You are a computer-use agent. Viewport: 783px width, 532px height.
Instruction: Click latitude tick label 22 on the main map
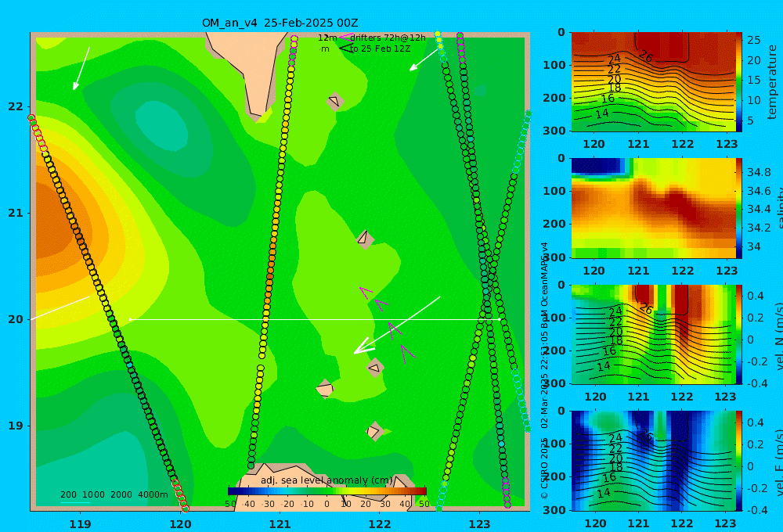[16, 106]
